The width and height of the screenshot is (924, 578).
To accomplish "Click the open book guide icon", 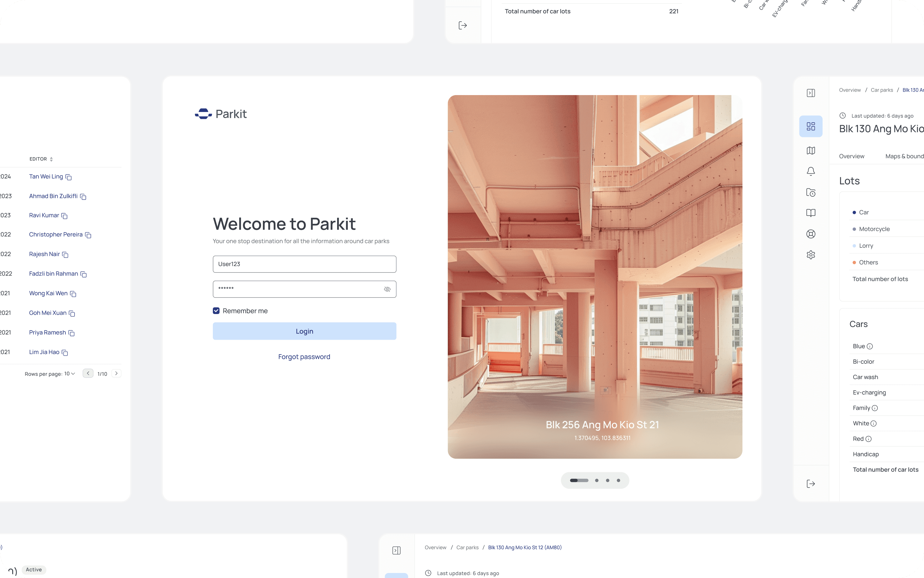I will click(810, 213).
